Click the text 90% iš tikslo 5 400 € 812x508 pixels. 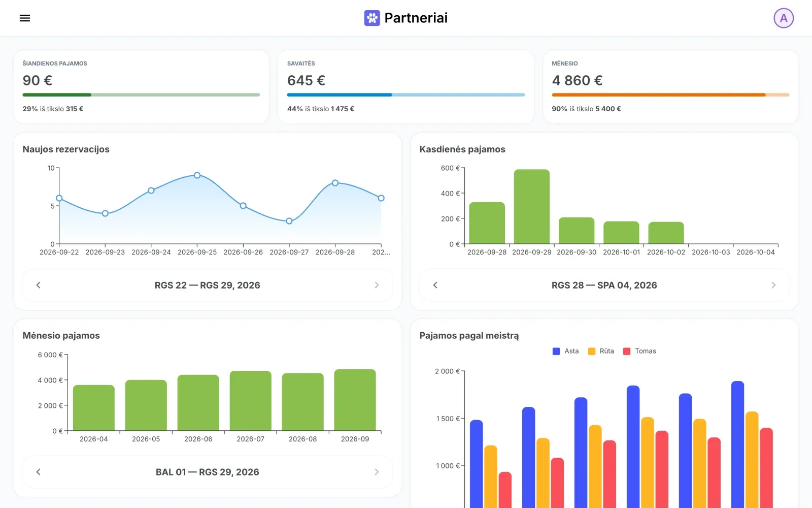[586, 109]
